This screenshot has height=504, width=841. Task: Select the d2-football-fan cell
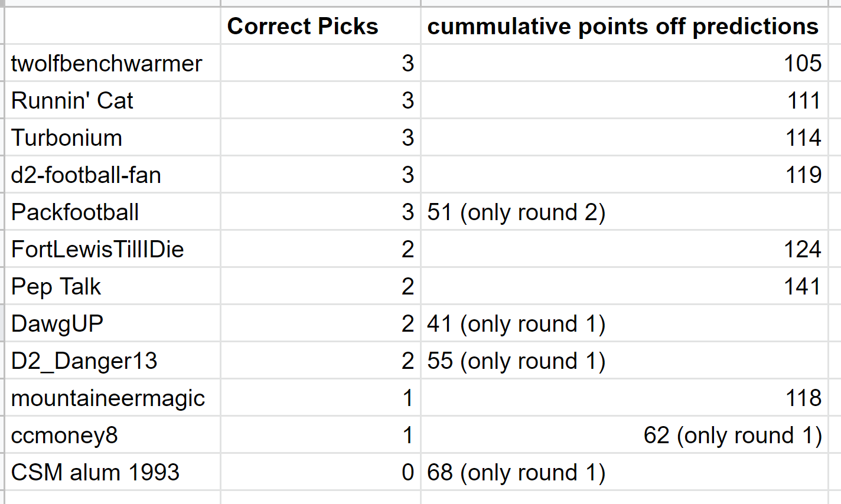tap(112, 175)
